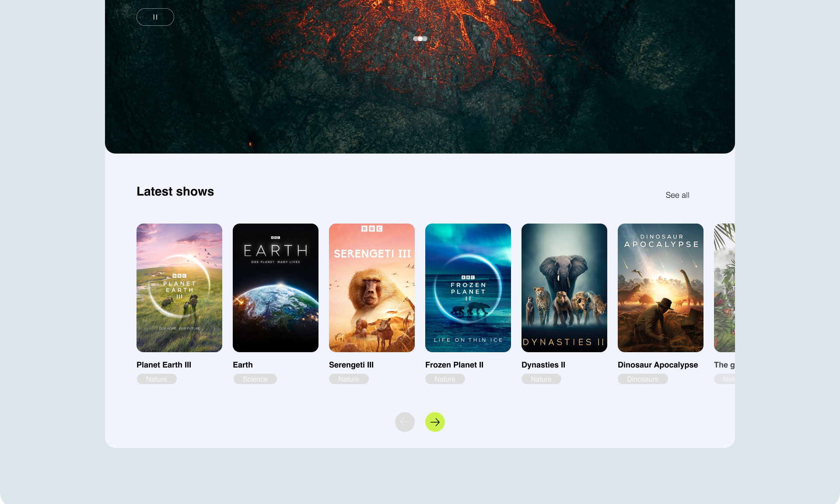Open the Dinosaur Apocalypse poster
This screenshot has width=840, height=504.
click(661, 287)
